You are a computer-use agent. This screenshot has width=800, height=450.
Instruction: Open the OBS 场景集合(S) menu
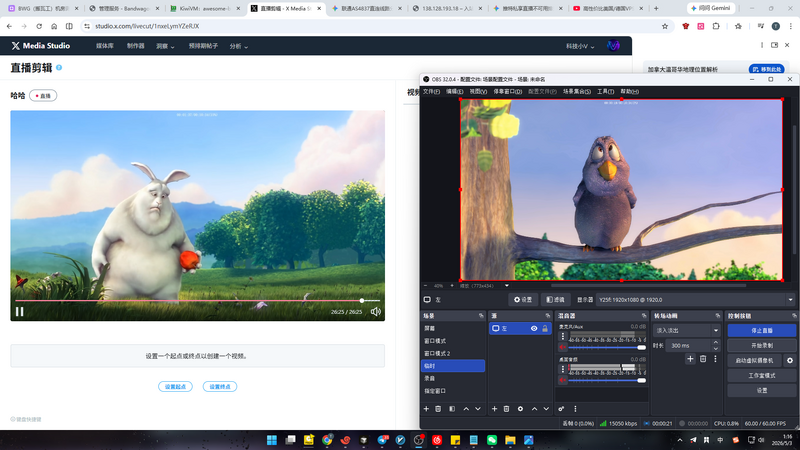tap(577, 91)
